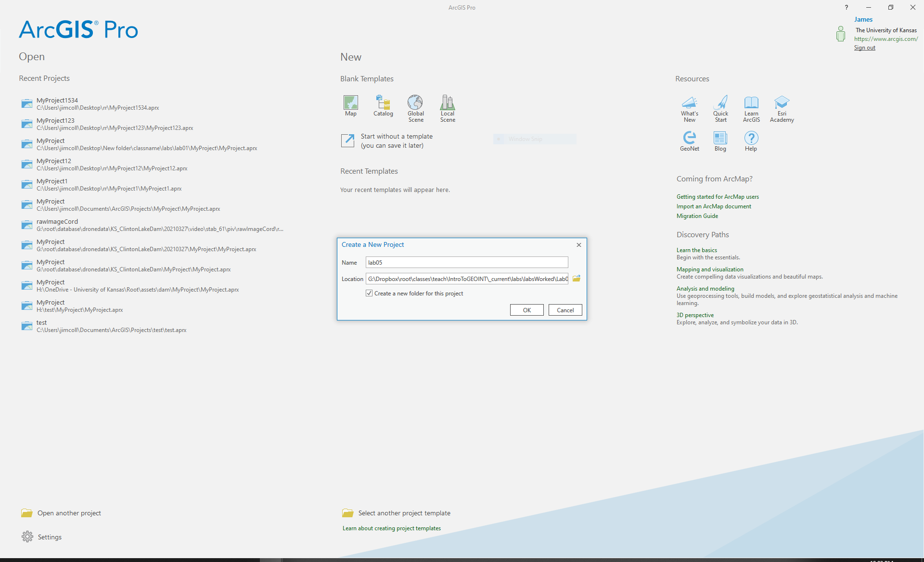924x562 pixels.
Task: Click the Location path input field
Action: [467, 279]
